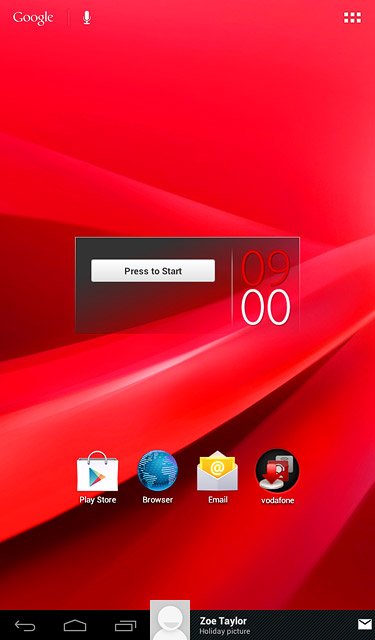The height and width of the screenshot is (640, 375).
Task: Tap the Browser label text
Action: pyautogui.click(x=158, y=500)
